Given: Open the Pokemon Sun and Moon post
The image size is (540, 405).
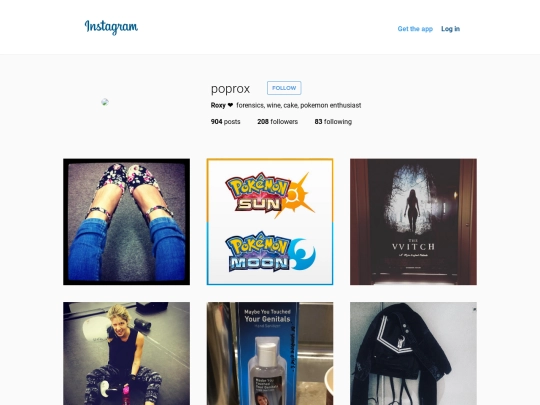Looking at the screenshot, I should click(x=270, y=222).
